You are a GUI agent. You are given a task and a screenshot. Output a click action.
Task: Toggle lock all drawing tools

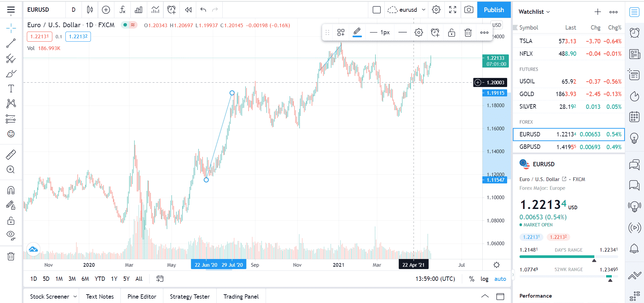click(x=11, y=220)
